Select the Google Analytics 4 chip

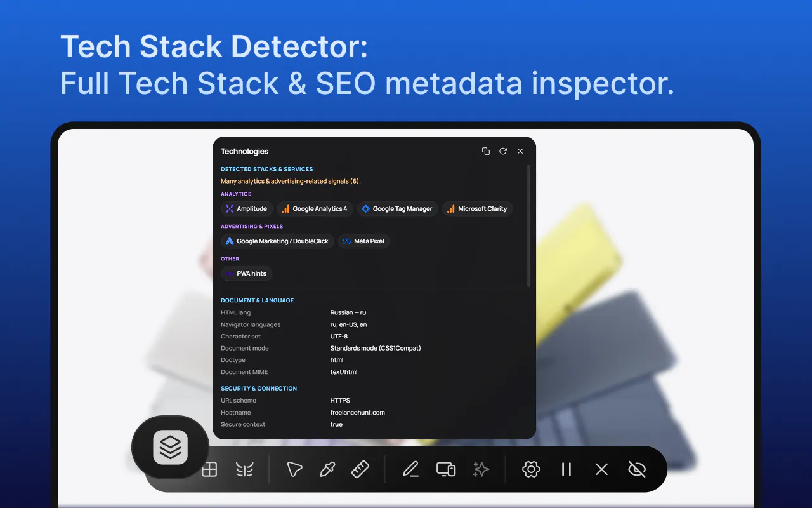click(315, 209)
